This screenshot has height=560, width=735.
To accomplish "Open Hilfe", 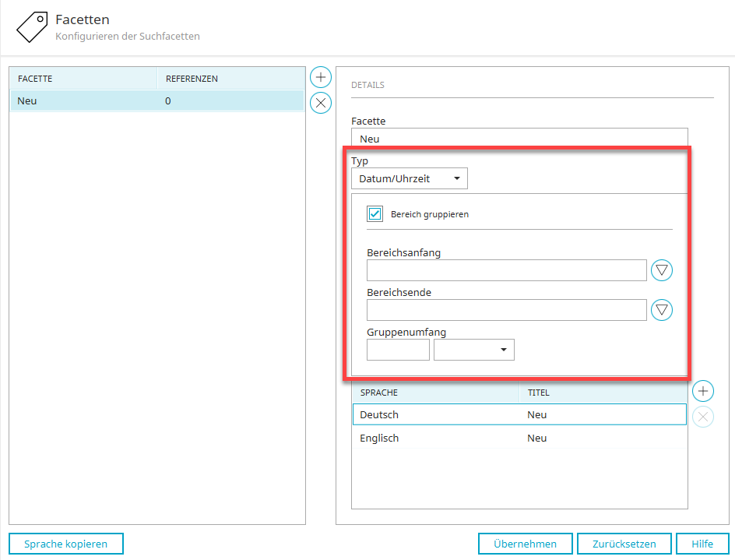I will pyautogui.click(x=702, y=544).
